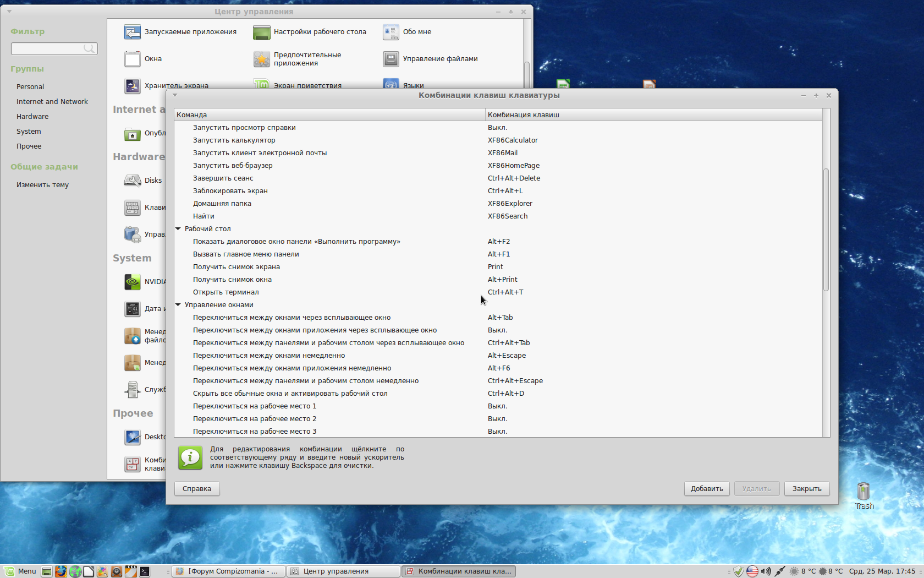The width and height of the screenshot is (924, 578).
Task: Click the US flag keyboard layout indicator
Action: pos(752,571)
